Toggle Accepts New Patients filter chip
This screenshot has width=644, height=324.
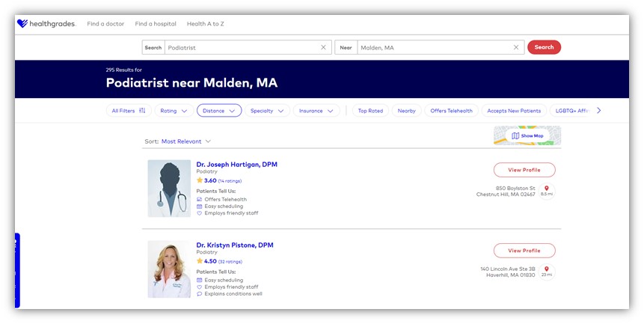point(514,111)
